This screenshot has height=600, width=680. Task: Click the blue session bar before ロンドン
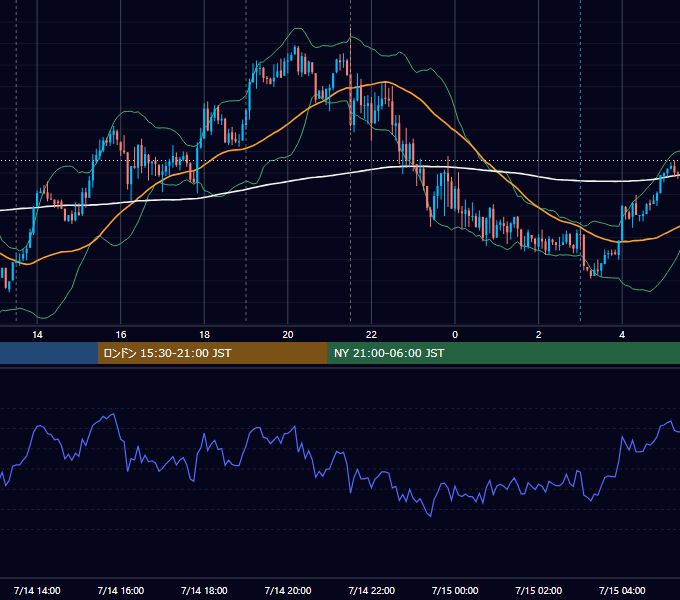49,353
